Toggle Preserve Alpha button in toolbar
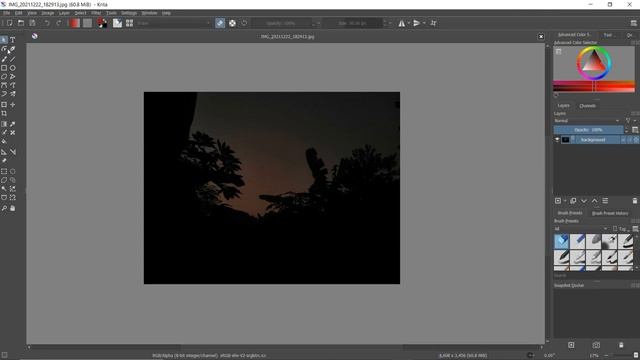 click(x=232, y=23)
